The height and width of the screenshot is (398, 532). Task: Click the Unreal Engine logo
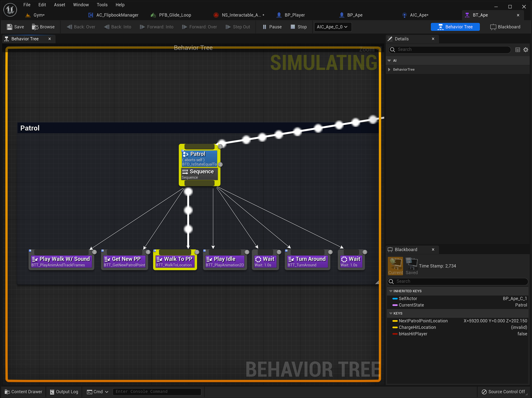(10, 10)
